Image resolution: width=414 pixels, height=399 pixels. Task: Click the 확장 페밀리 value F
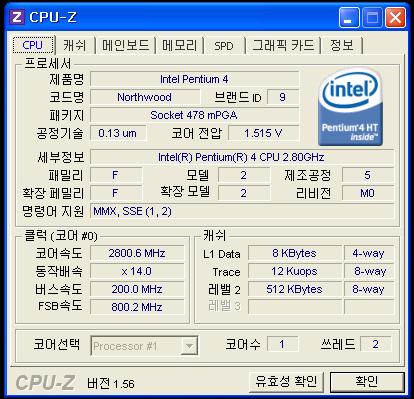coord(116,193)
